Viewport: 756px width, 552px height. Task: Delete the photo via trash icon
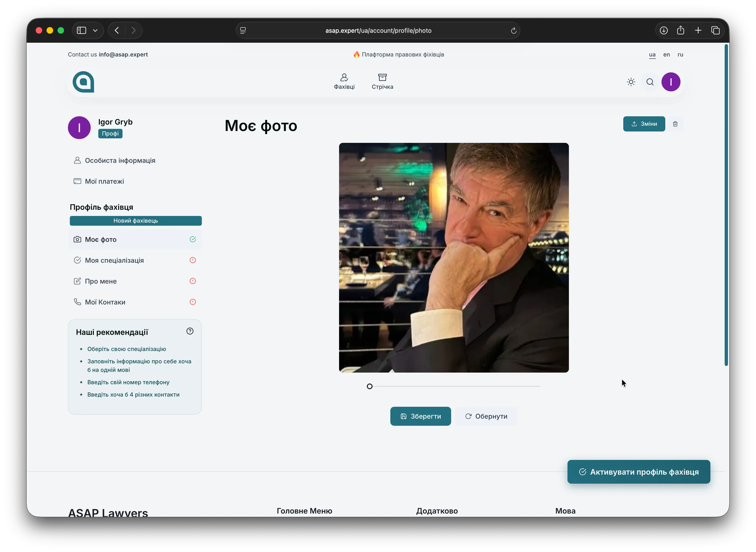675,124
